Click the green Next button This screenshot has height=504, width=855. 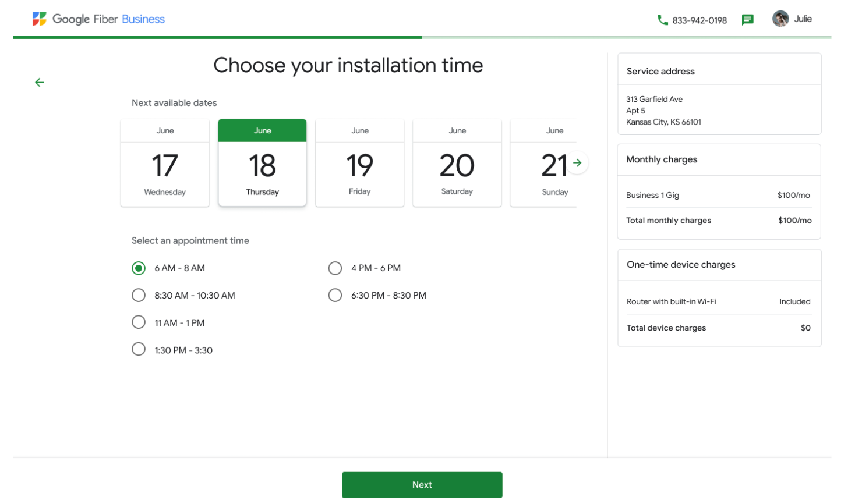click(x=422, y=485)
